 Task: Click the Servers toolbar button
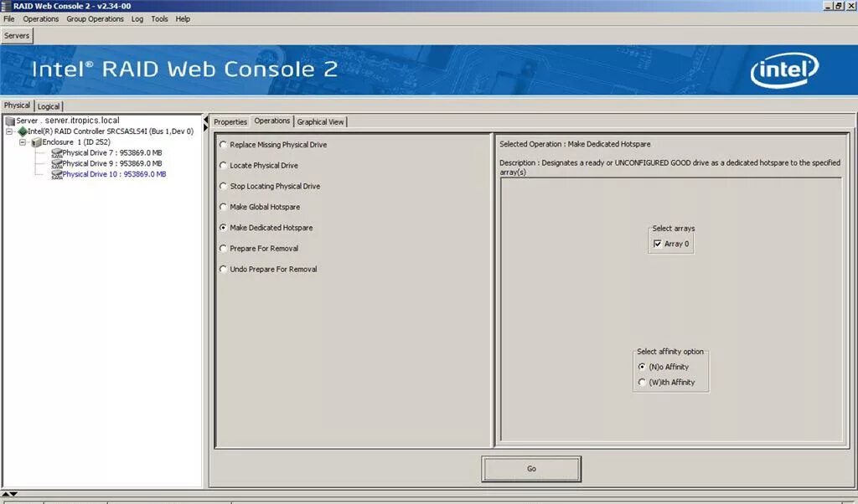click(17, 35)
